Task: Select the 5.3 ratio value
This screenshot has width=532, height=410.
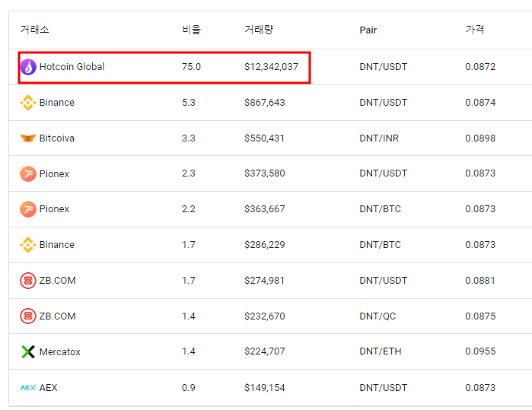Action: [x=189, y=103]
